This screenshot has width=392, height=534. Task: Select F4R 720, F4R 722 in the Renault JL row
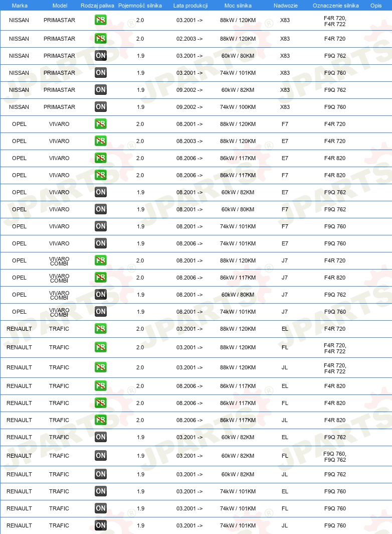tap(335, 368)
